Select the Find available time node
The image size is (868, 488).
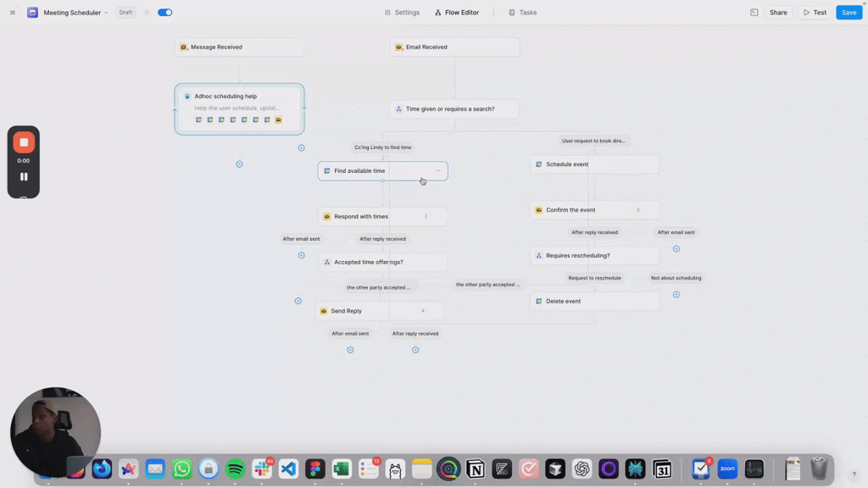tap(382, 171)
